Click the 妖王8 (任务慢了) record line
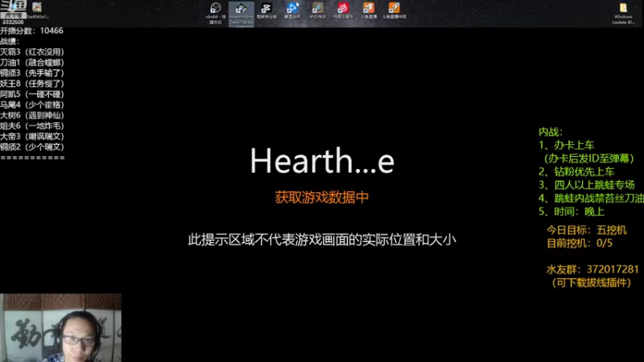644x362 pixels. [x=32, y=84]
